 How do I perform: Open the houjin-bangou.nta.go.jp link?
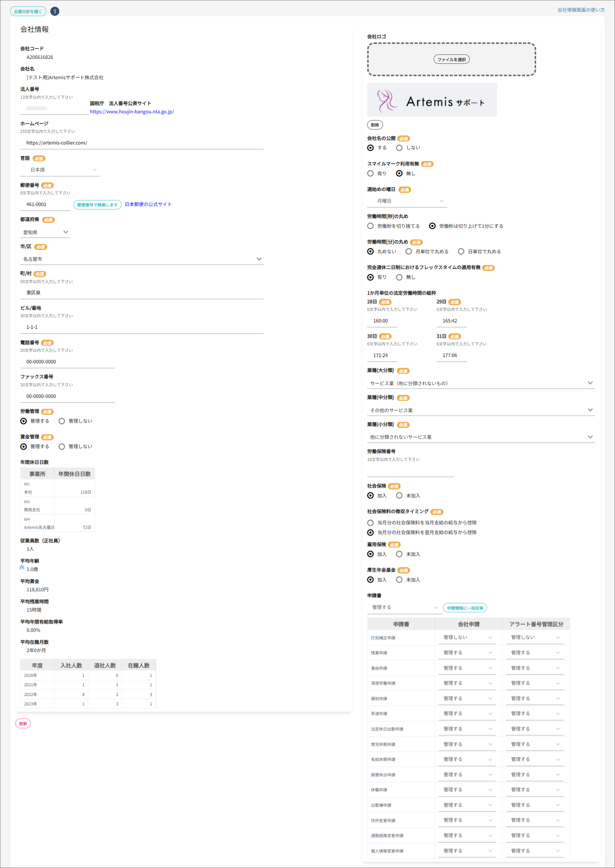[132, 112]
